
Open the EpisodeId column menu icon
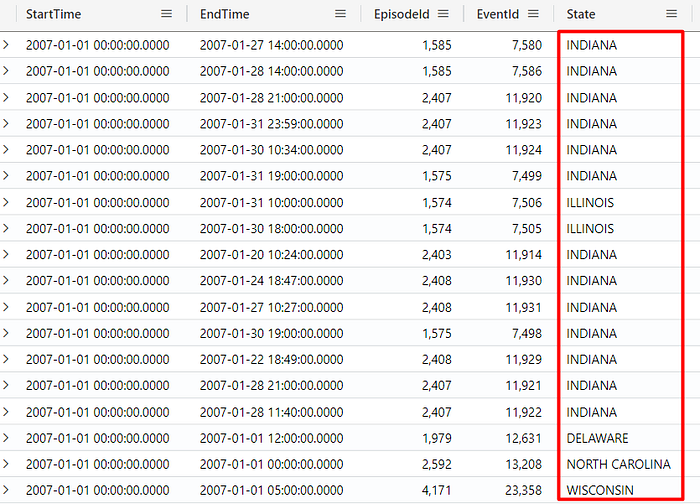[x=443, y=14]
